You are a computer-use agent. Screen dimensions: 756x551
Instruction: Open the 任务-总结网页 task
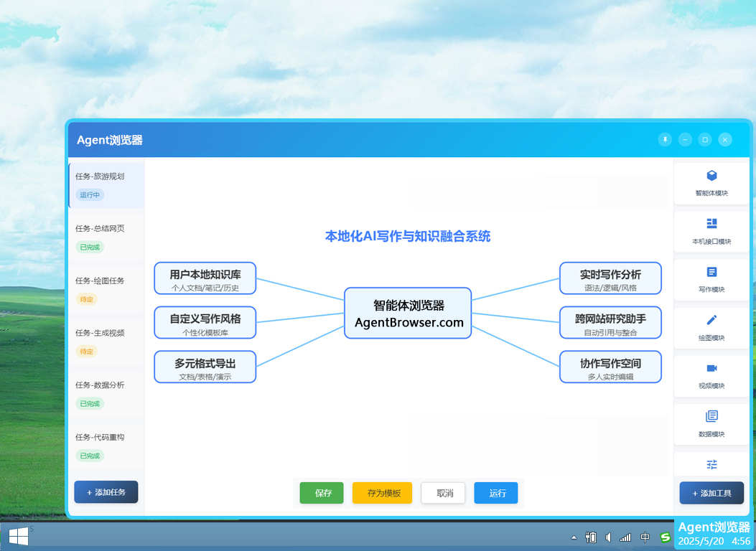click(106, 237)
